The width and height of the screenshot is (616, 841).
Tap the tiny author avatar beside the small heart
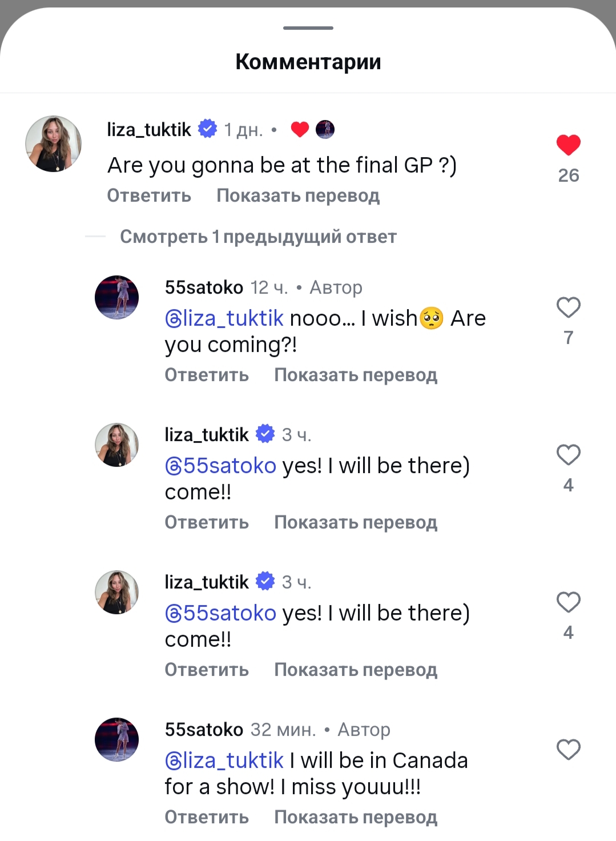click(325, 130)
